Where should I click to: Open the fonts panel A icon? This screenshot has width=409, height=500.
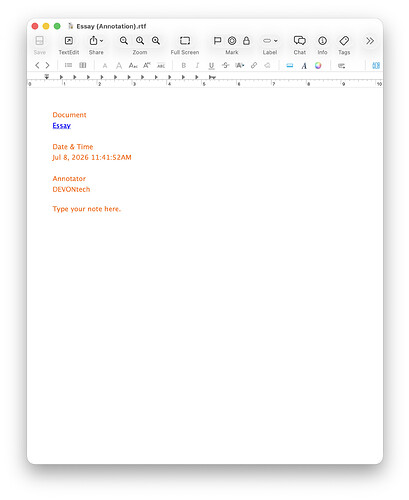point(304,66)
